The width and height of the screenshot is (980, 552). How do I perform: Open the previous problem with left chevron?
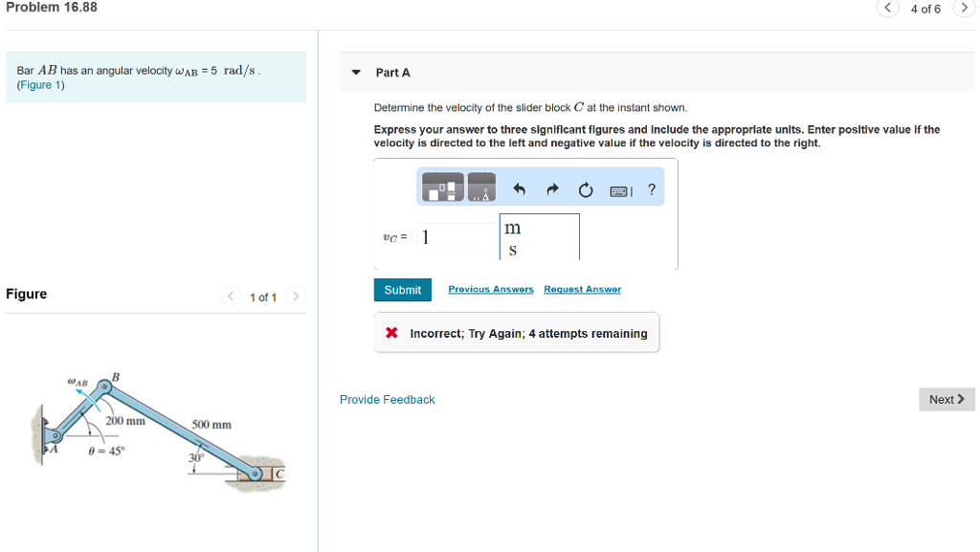coord(887,8)
